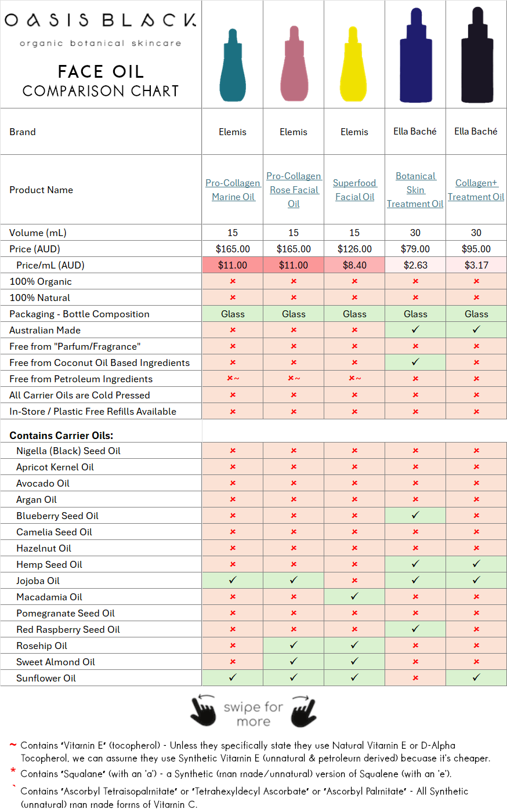Viewport: 507px width, 812px height.
Task: Click the 'Price (AUD)' row label
Action: click(35, 249)
